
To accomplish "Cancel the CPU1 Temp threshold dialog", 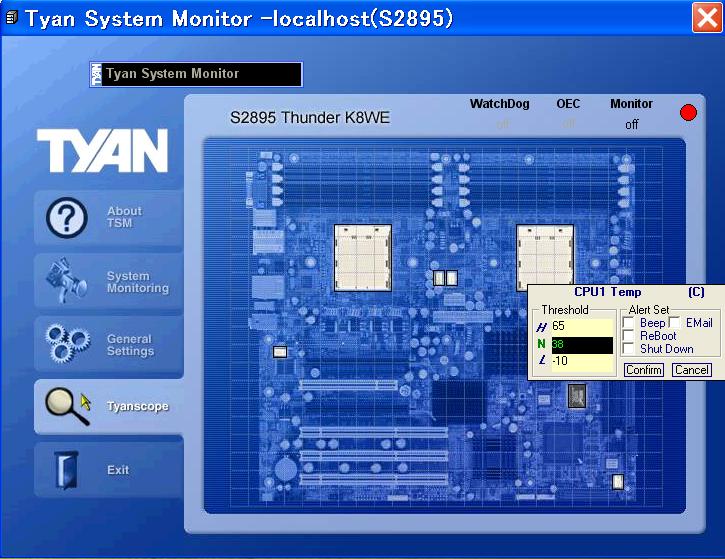I will pyautogui.click(x=692, y=370).
